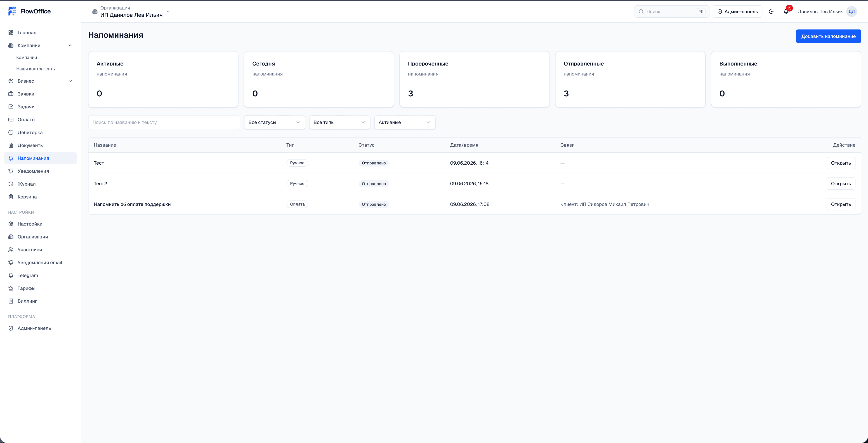868x443 pixels.
Task: Click the Уведомления email bell icon
Action: pos(11,263)
